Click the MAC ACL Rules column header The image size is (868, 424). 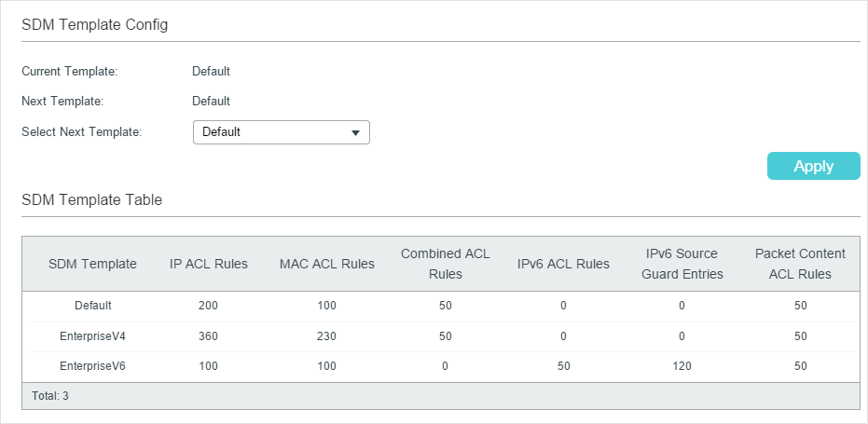(x=327, y=264)
